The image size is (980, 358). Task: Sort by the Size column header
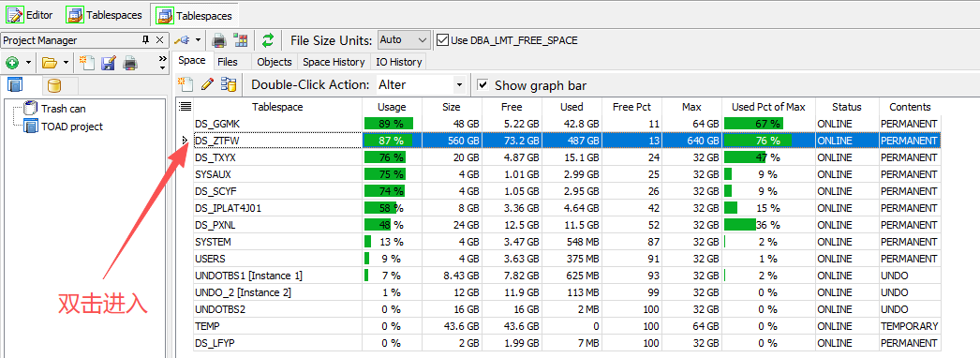452,107
